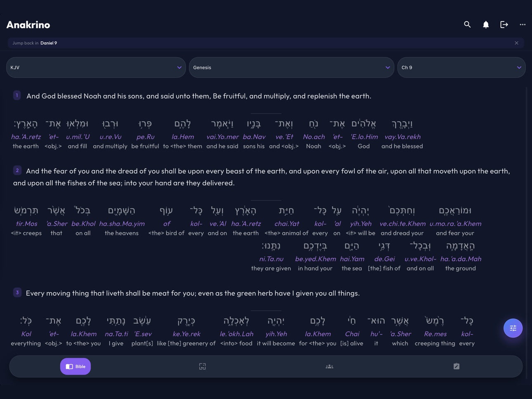Viewport: 532px width, 399px height.
Task: Click the word 'Kol' meaning everything in verse 3
Action: click(x=26, y=334)
